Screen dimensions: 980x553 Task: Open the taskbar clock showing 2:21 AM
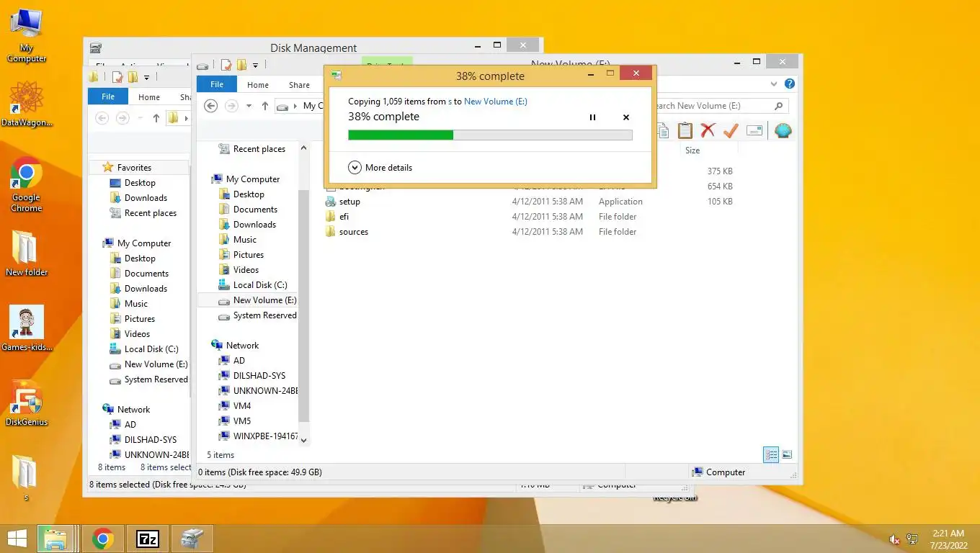948,539
